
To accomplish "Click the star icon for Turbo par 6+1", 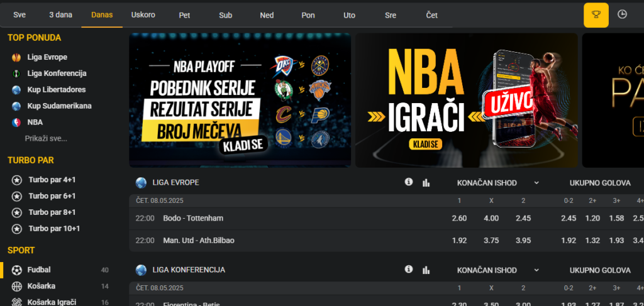I will [17, 197].
